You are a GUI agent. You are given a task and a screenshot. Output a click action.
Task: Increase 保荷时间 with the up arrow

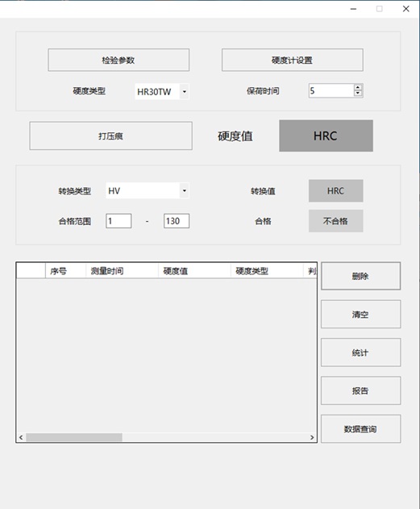tap(358, 87)
